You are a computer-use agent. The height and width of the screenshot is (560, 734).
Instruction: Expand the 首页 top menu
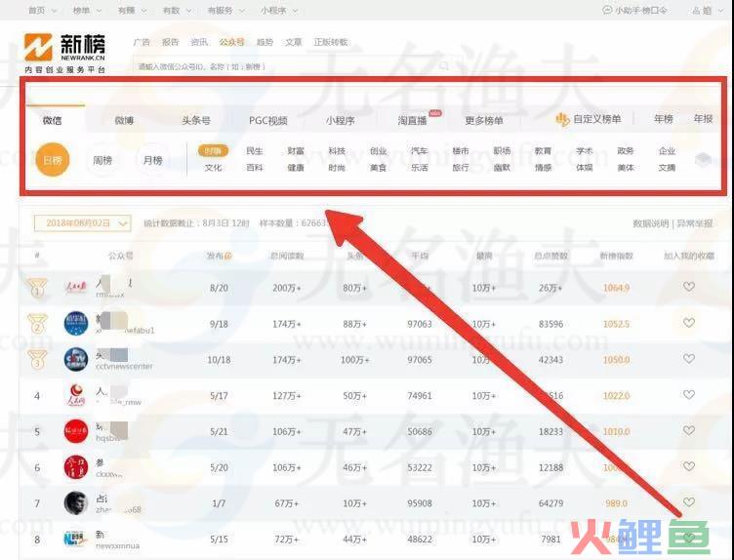(43, 10)
